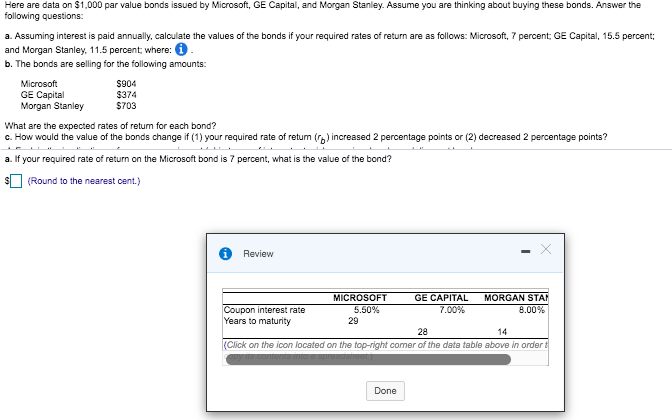Click the 'Round to the nearest cent' hint
The image size is (672, 420).
point(84,181)
